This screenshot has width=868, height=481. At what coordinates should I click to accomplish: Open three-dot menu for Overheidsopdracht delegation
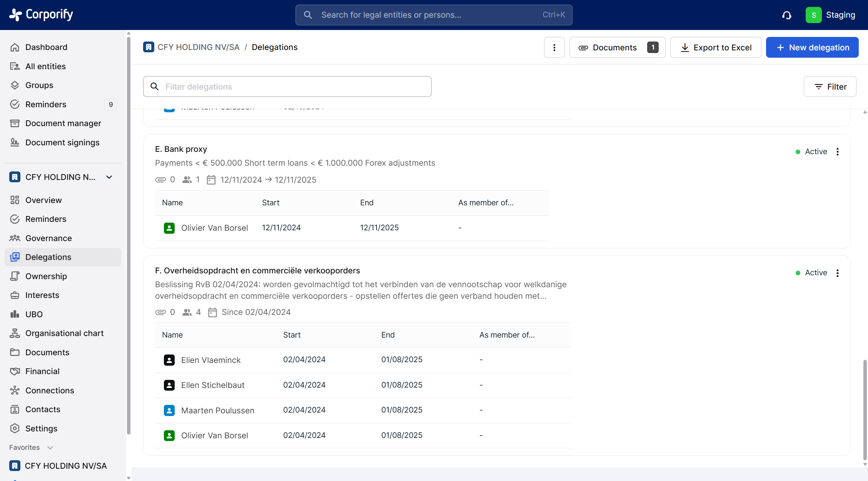[838, 273]
